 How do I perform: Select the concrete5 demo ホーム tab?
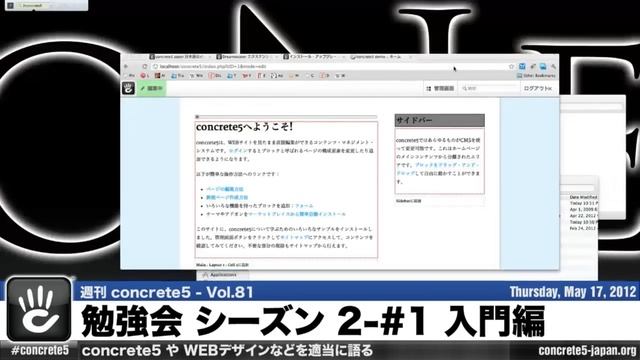380,57
